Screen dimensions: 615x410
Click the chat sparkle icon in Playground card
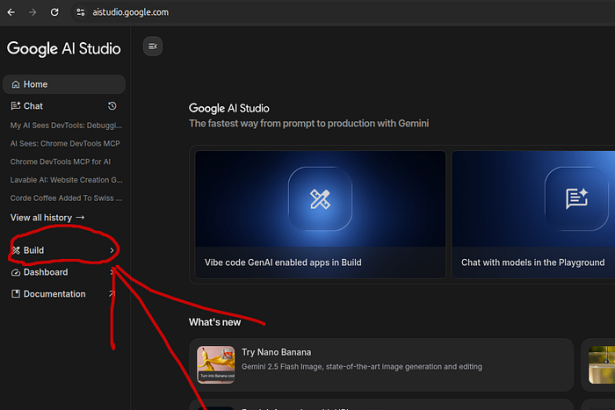coord(577,199)
